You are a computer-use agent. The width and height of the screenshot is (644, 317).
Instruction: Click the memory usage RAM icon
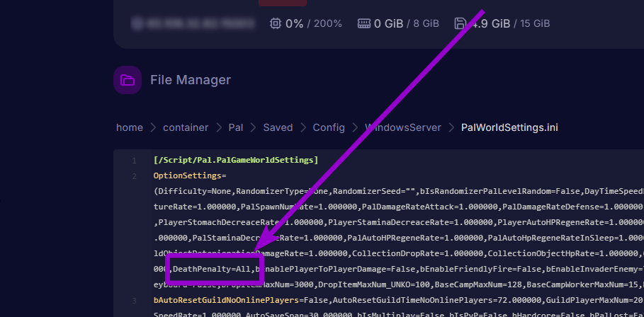[364, 23]
